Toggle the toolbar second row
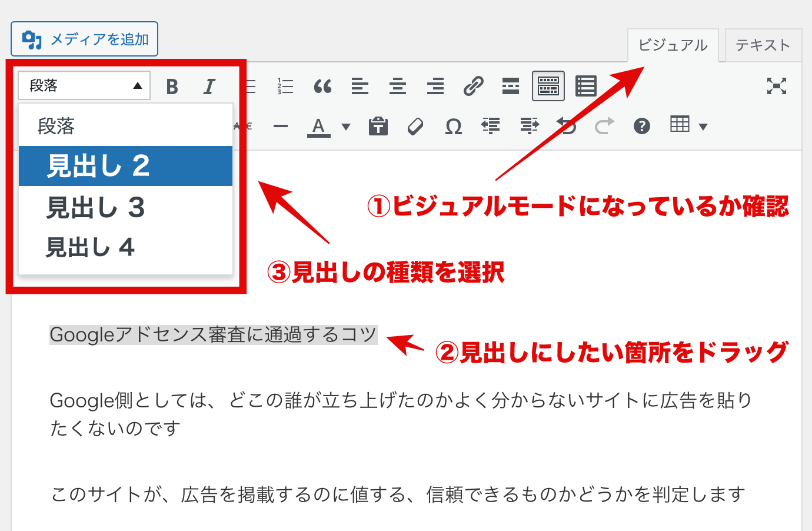812x531 pixels. pyautogui.click(x=548, y=87)
